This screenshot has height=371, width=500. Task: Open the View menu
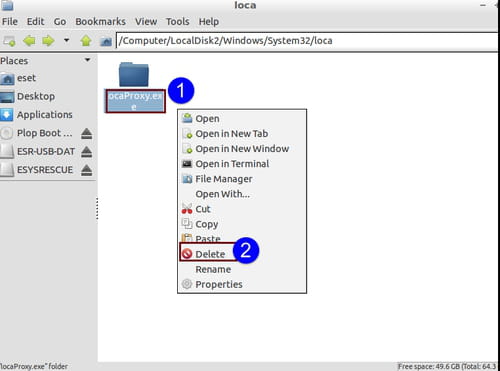coord(146,22)
